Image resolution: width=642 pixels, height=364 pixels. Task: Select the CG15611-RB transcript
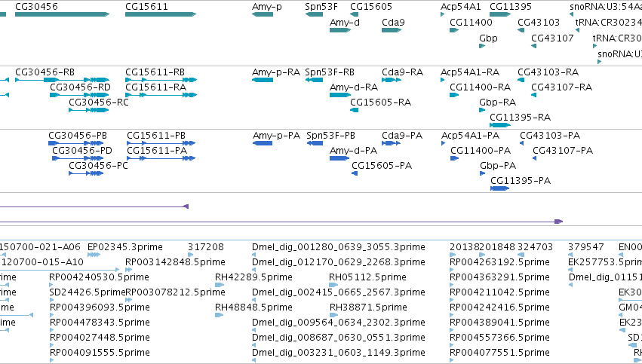click(161, 80)
